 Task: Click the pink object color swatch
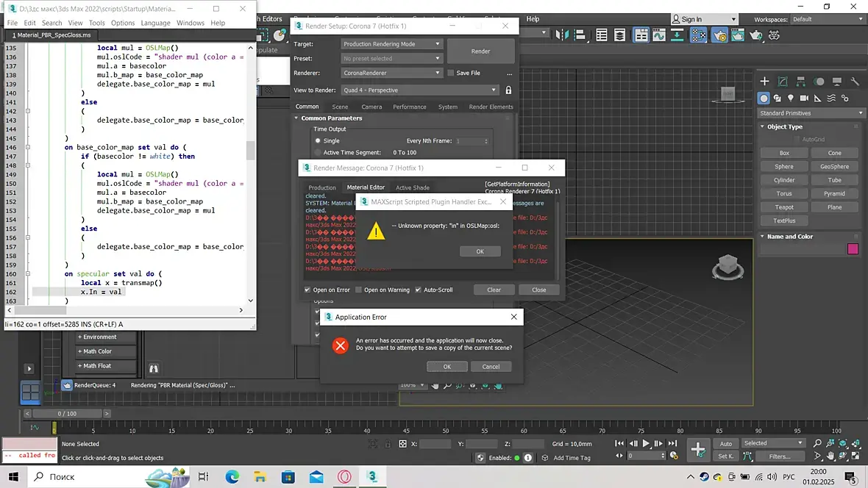pyautogui.click(x=853, y=249)
